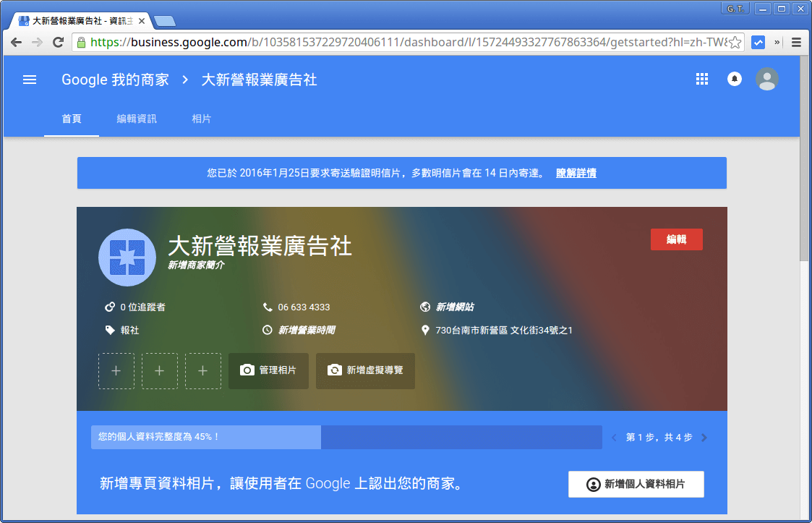Open the 相片 tab

pos(201,119)
